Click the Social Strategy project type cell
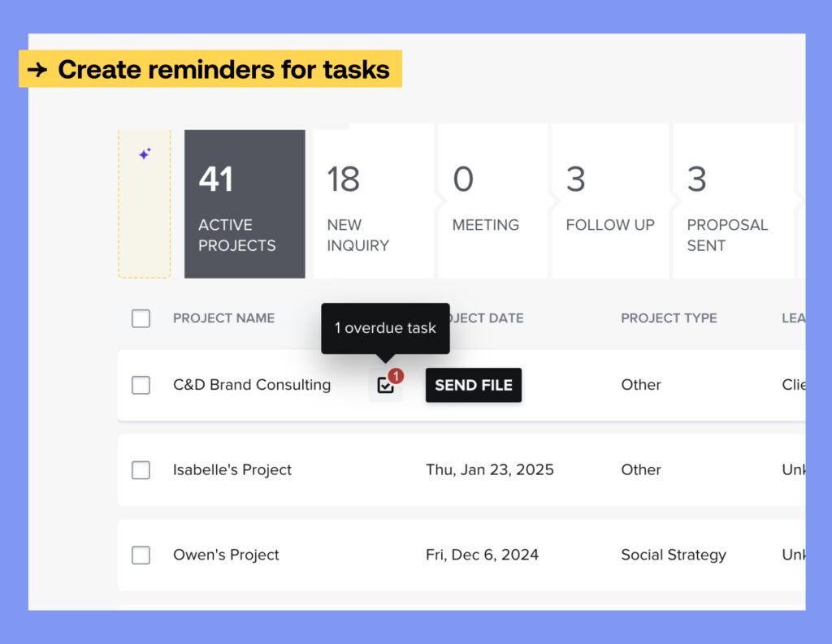This screenshot has height=644, width=832. tap(674, 555)
